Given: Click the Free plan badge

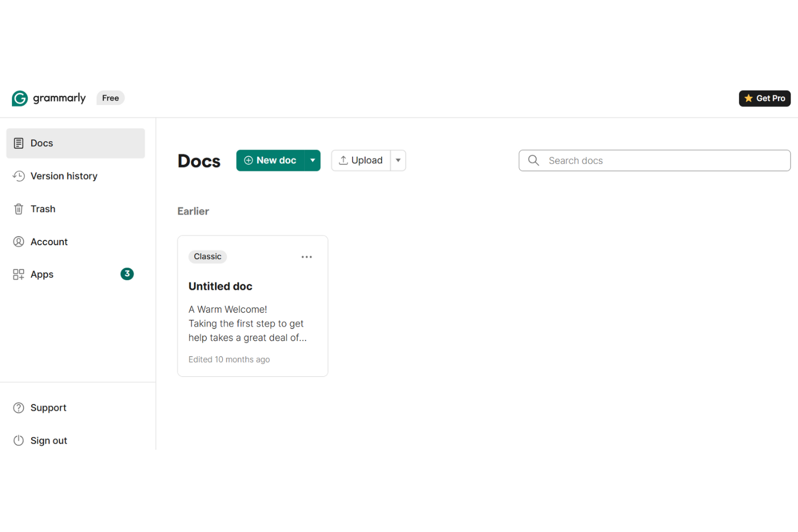Looking at the screenshot, I should [111, 98].
